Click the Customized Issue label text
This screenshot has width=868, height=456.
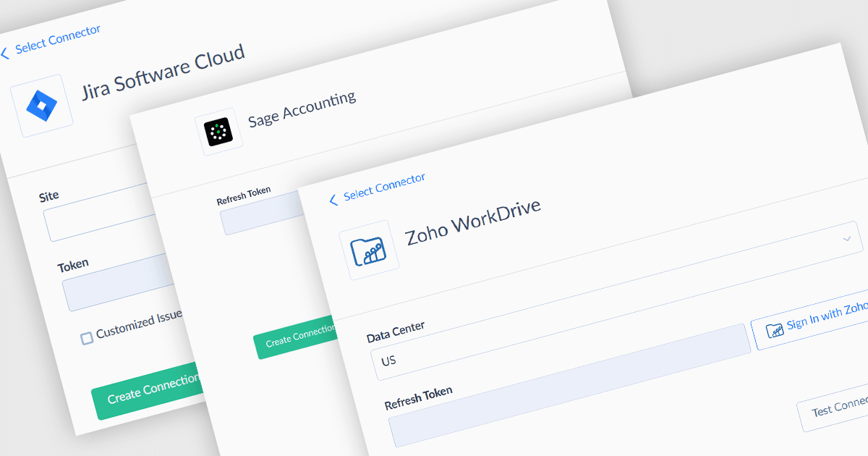(140, 325)
